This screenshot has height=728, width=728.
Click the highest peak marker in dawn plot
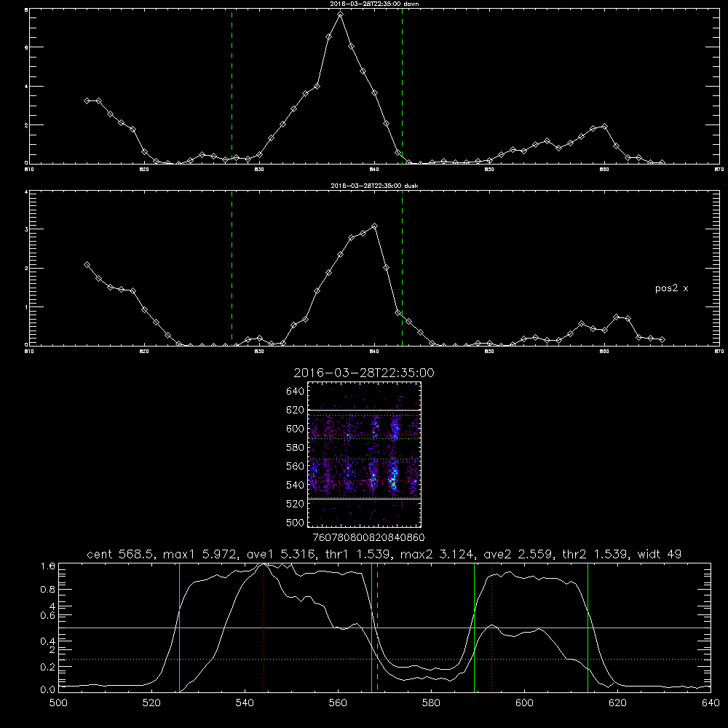click(340, 15)
